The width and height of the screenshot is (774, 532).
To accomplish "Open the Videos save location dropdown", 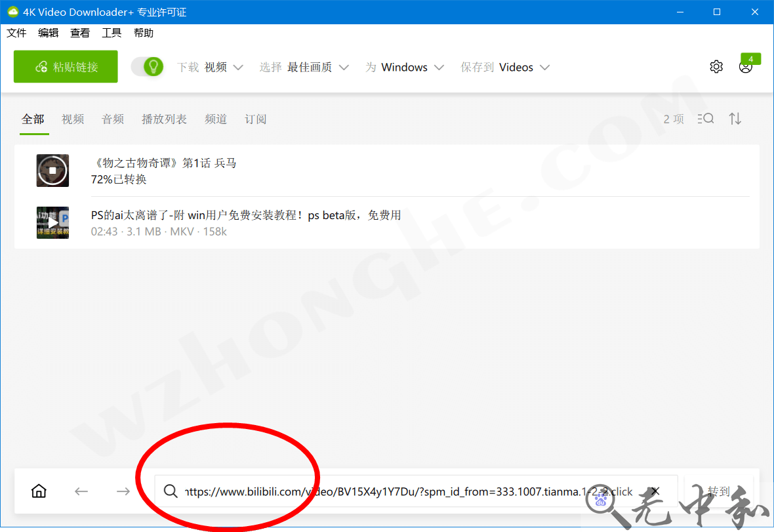I will 523,66.
